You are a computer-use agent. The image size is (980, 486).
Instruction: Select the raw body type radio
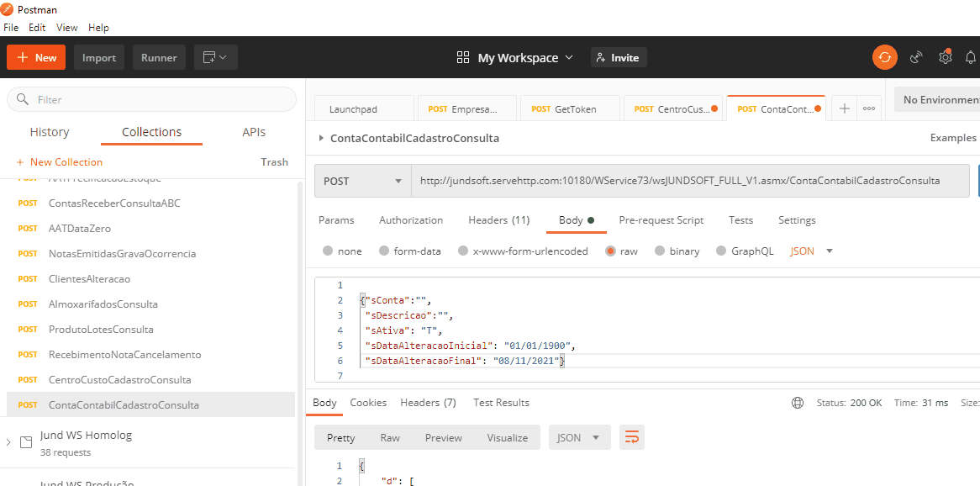point(611,251)
